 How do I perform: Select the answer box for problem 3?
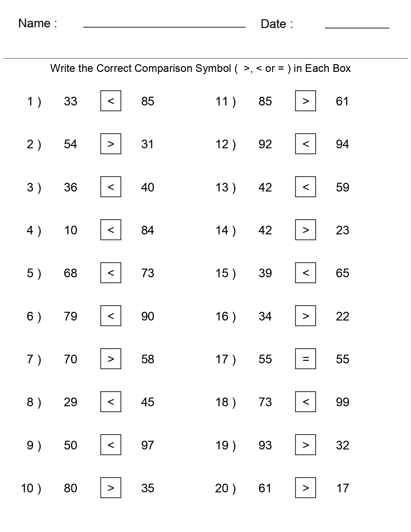(x=111, y=187)
